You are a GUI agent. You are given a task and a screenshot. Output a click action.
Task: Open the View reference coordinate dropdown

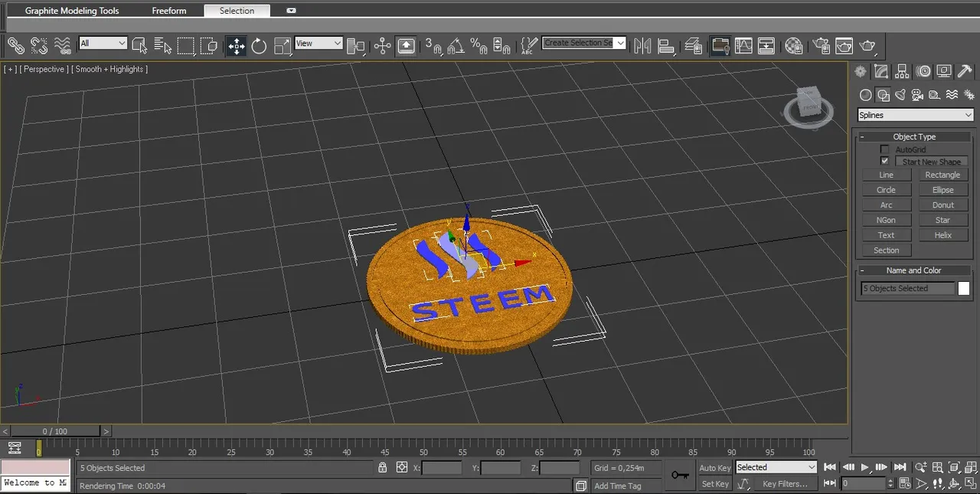click(x=318, y=44)
